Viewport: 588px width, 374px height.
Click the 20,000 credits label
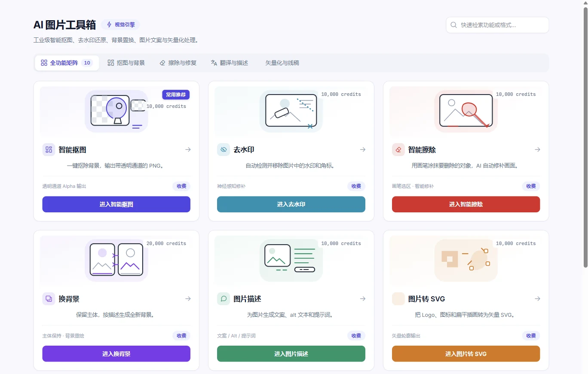tap(166, 243)
